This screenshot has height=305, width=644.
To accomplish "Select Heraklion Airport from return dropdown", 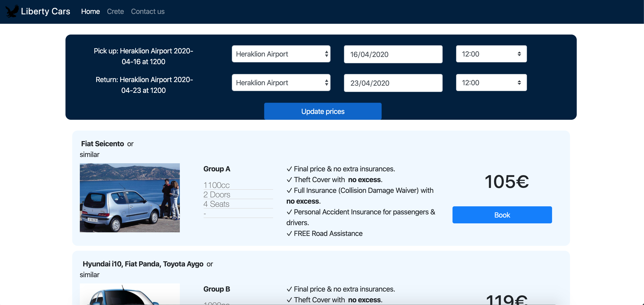I will [x=281, y=83].
